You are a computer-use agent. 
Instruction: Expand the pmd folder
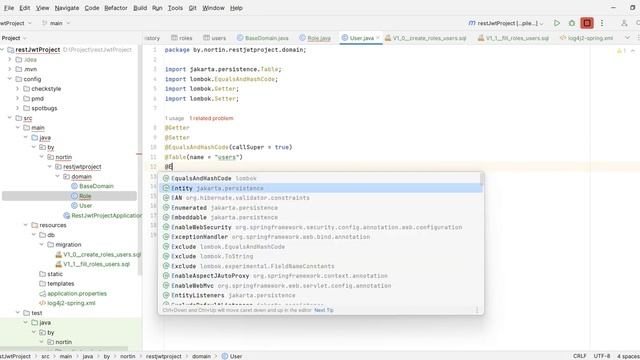[18, 98]
